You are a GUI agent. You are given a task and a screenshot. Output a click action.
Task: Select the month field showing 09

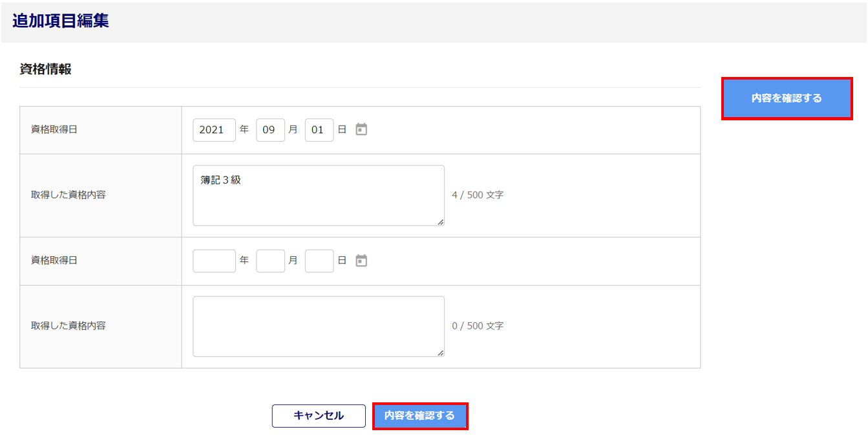click(x=270, y=130)
